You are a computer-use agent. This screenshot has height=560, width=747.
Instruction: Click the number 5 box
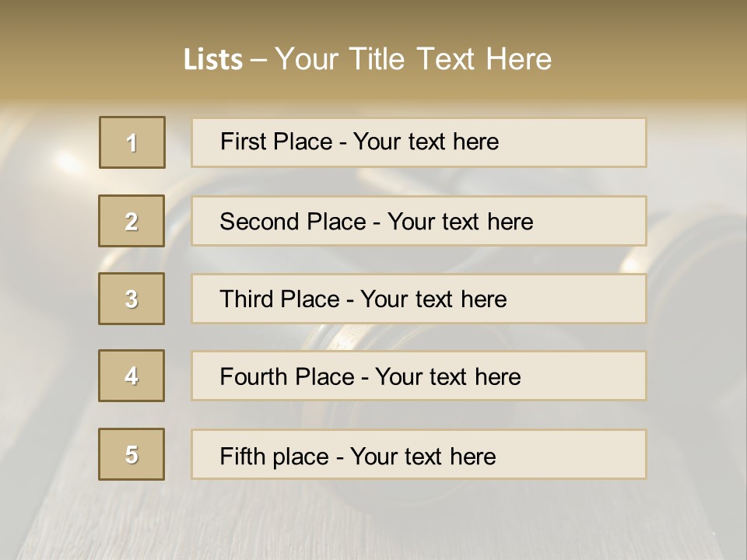tap(132, 454)
